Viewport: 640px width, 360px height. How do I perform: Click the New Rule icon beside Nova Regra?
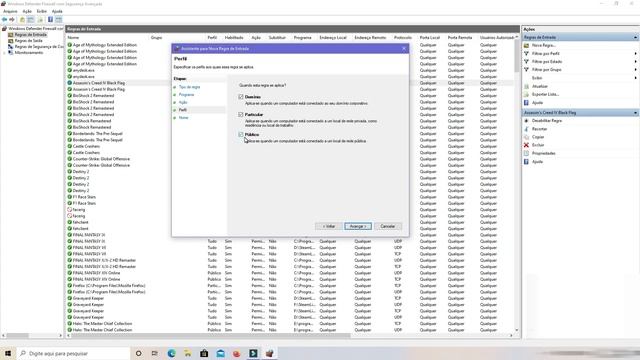(527, 45)
